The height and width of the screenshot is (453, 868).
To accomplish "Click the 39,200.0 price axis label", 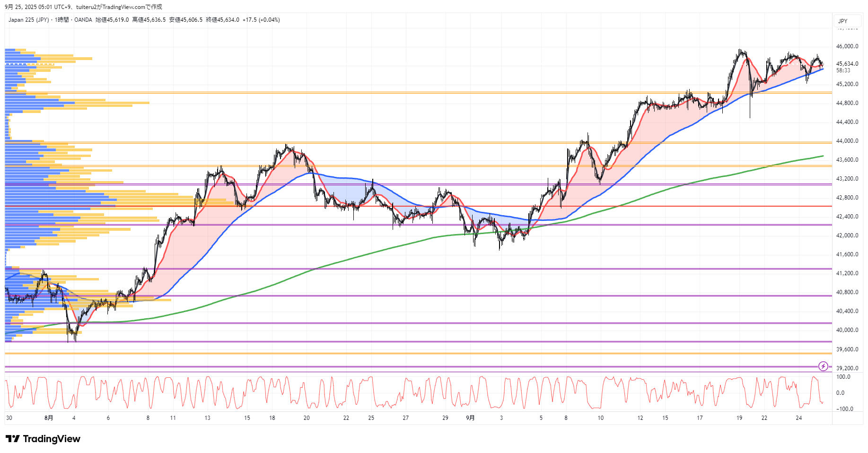I will [847, 368].
